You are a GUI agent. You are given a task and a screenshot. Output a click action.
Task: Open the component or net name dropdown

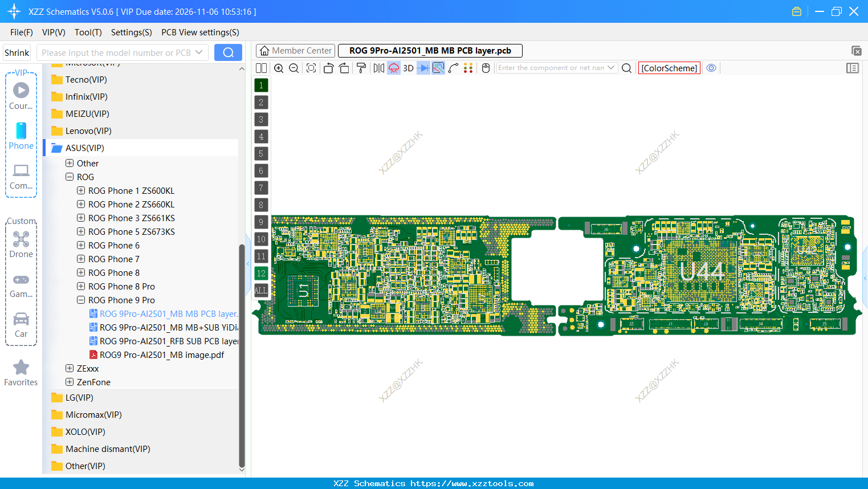tap(610, 67)
